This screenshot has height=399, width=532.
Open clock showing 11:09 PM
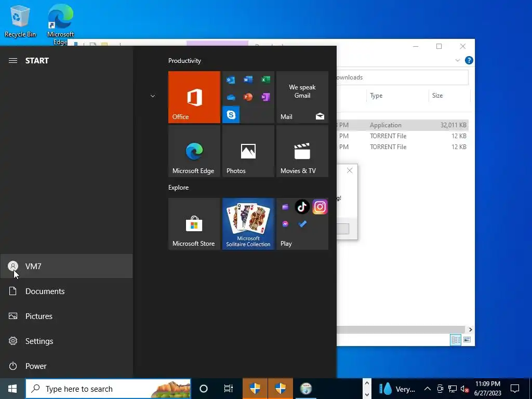tap(487, 389)
